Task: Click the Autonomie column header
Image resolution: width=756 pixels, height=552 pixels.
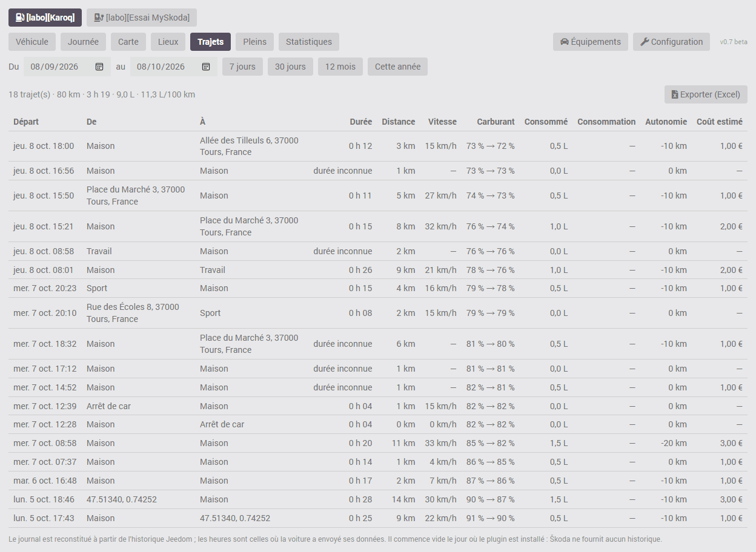Action: click(666, 122)
